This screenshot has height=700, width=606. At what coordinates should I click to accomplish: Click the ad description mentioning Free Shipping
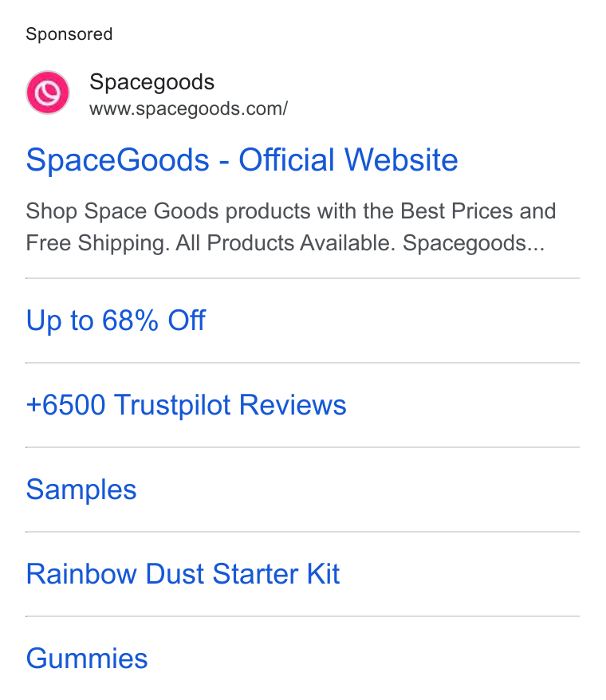291,227
